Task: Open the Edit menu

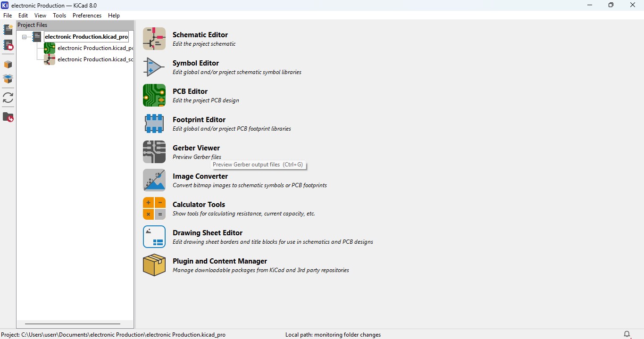Action: click(23, 16)
